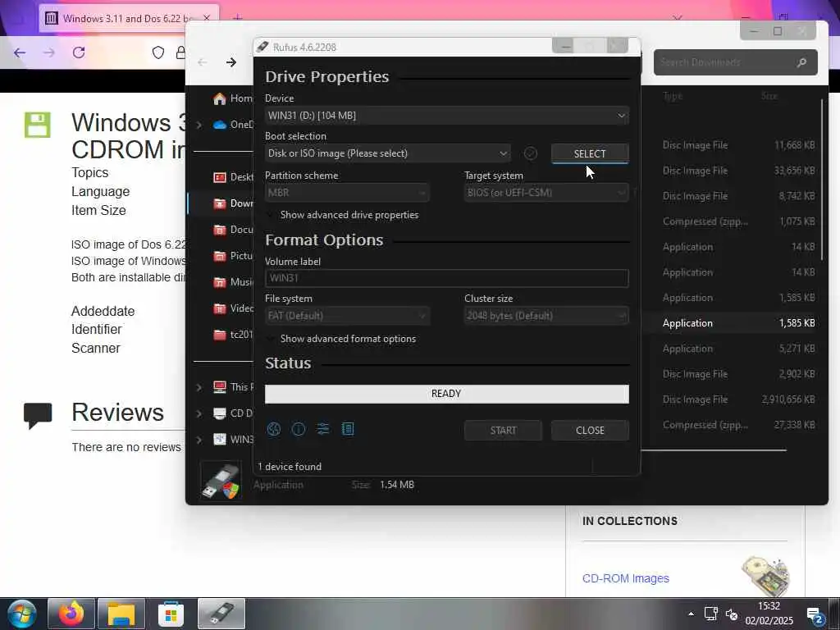This screenshot has height=630, width=840.
Task: Click the CD Drive icon in sidebar
Action: point(220,413)
